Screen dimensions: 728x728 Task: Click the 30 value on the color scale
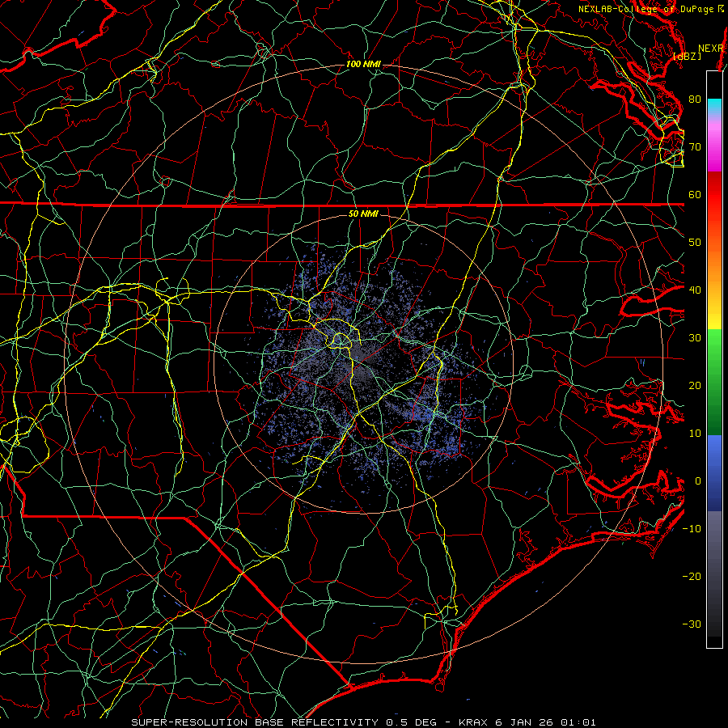[695, 337]
